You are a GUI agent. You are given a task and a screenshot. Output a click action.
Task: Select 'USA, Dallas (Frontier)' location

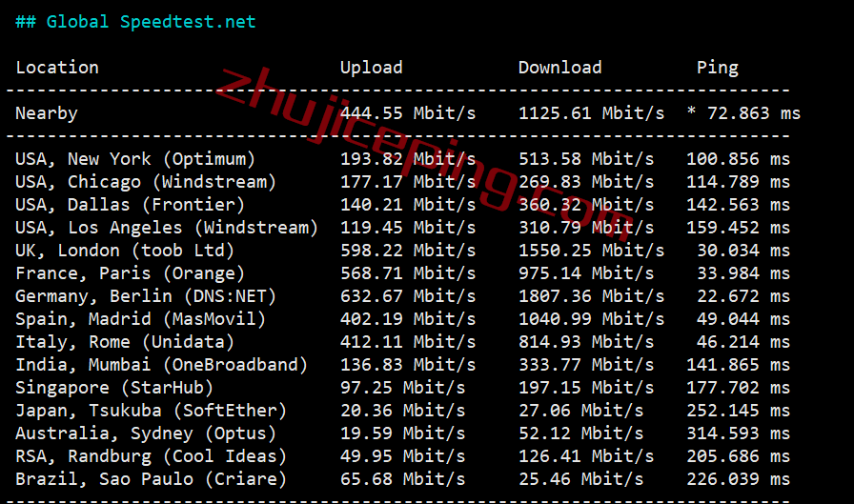click(x=131, y=205)
